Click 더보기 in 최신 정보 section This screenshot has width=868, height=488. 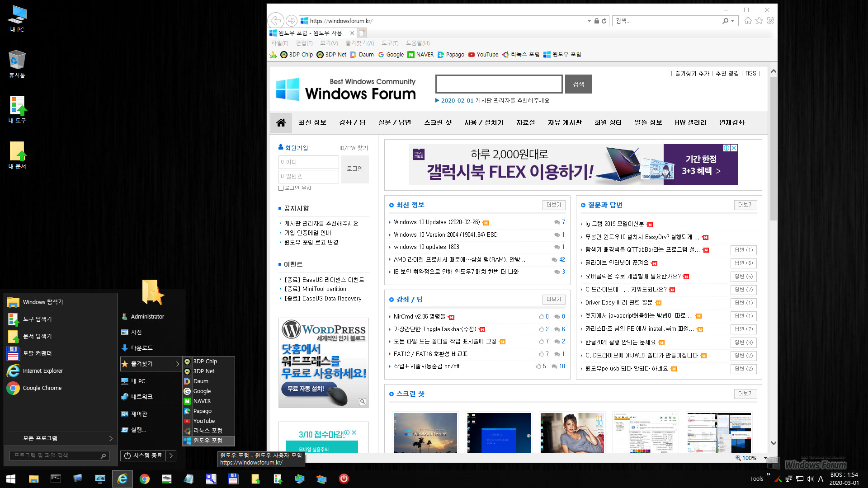(x=553, y=205)
